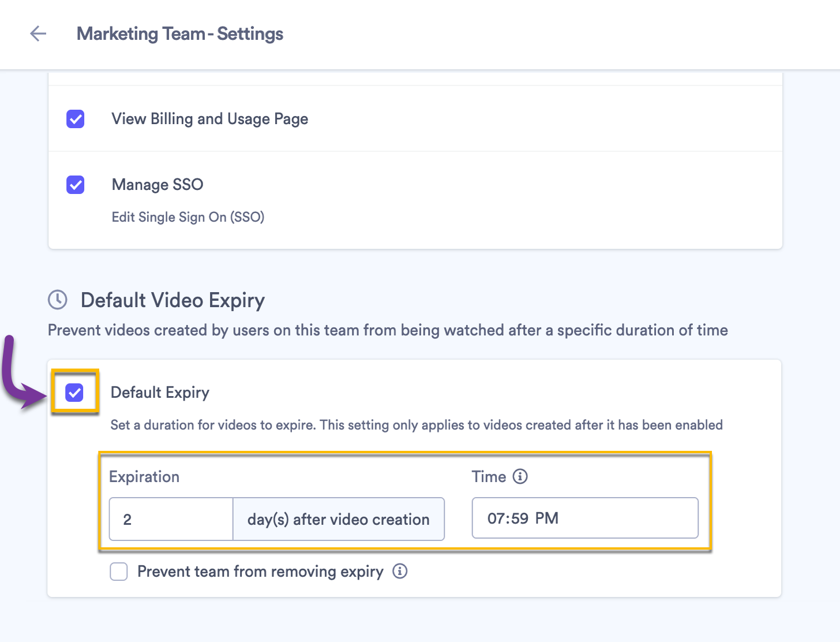840x642 pixels.
Task: Toggle the Default Expiry checkbox
Action: point(74,393)
